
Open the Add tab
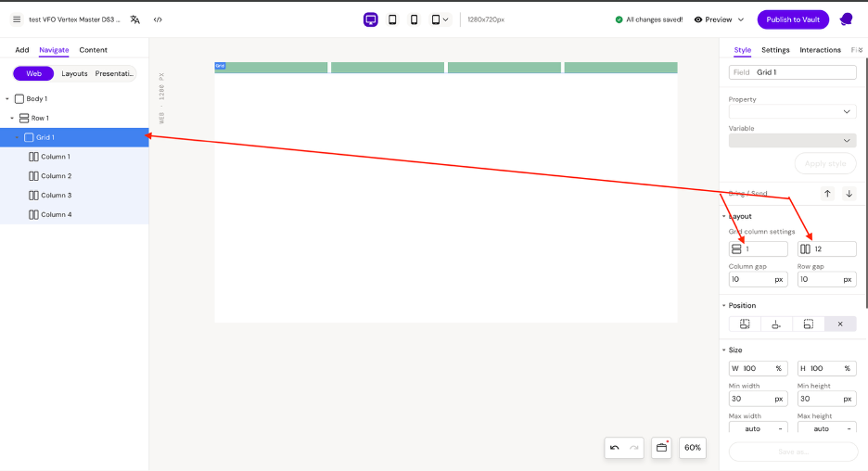click(x=21, y=50)
